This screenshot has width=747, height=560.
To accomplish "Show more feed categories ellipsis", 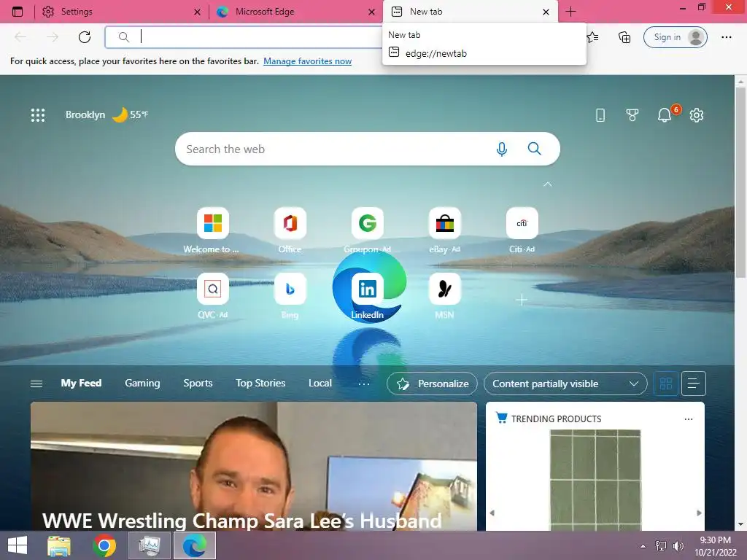I will [x=364, y=384].
